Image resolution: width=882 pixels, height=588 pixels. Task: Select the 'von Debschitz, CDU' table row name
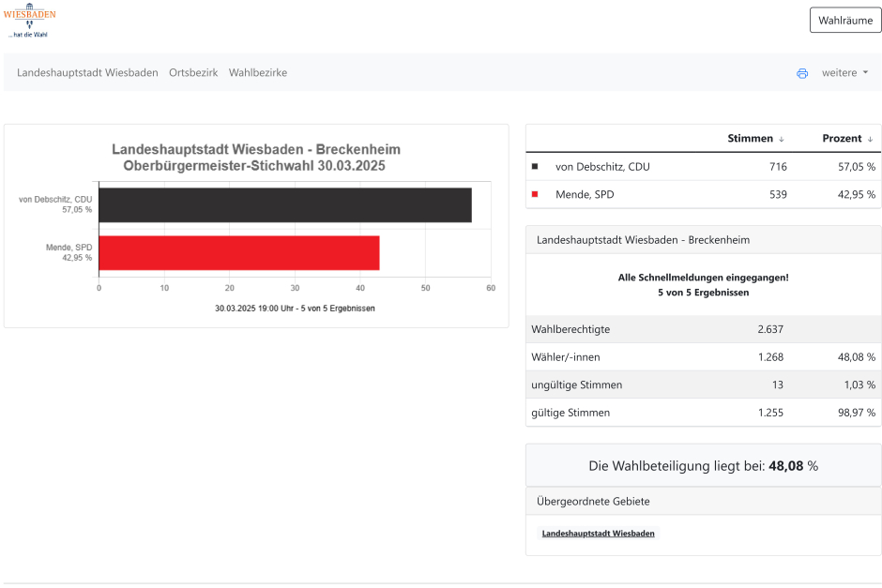tap(602, 166)
